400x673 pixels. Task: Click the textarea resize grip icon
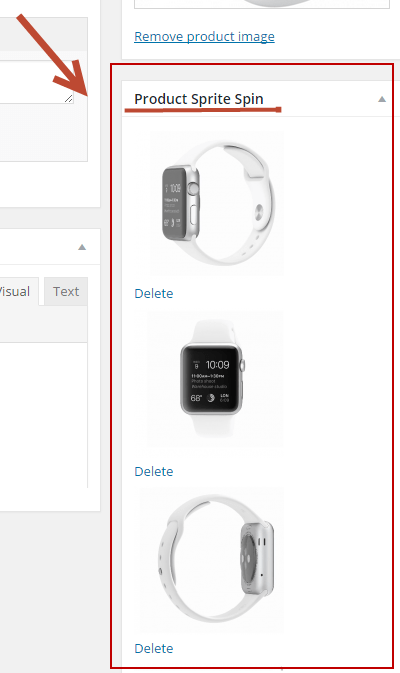pyautogui.click(x=69, y=99)
